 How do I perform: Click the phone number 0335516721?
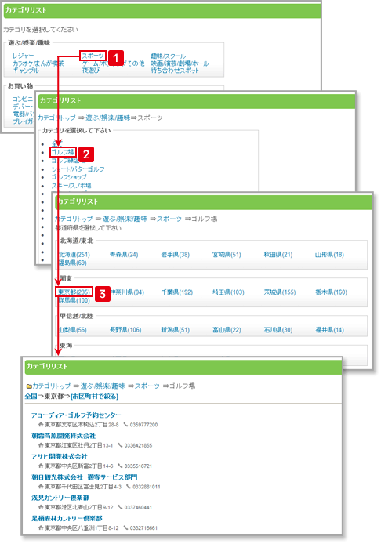(x=138, y=466)
